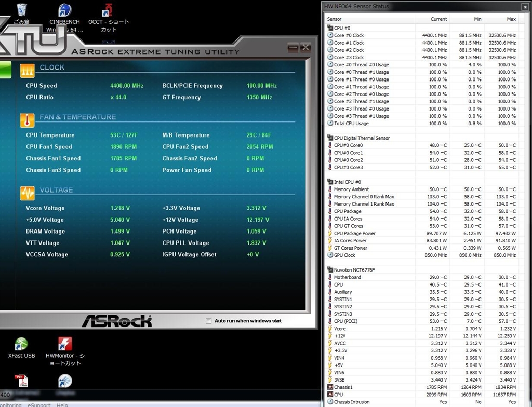Click the CPU PLL Voltage value 1.832 V

(x=256, y=243)
